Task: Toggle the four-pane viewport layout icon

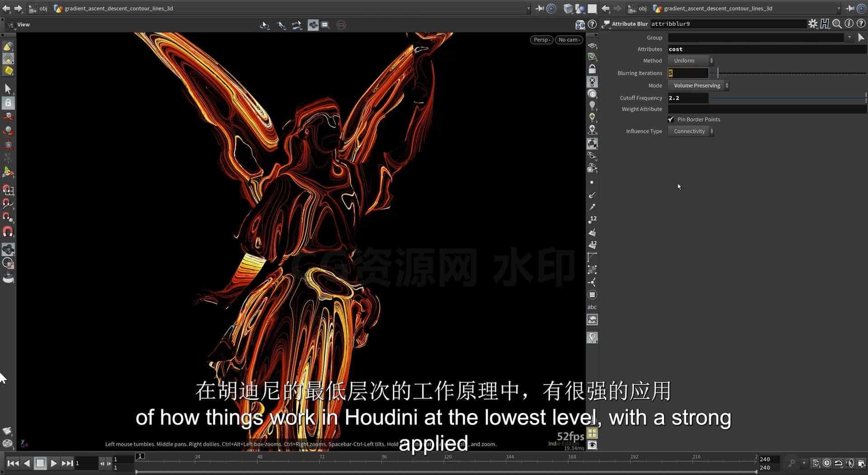Action: point(592,433)
